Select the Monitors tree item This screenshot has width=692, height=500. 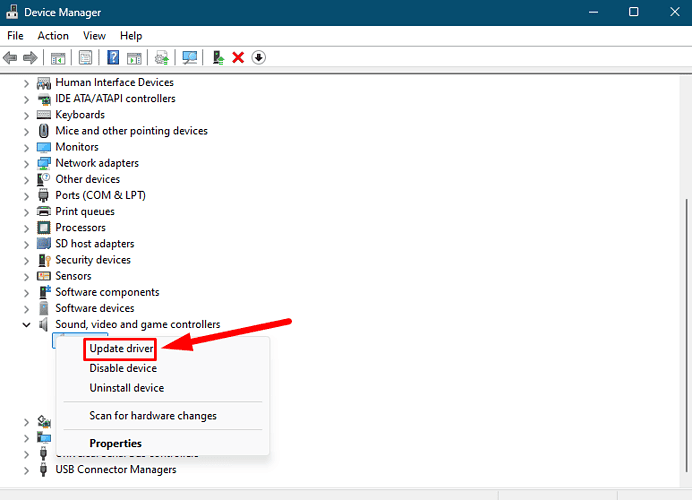pyautogui.click(x=76, y=147)
